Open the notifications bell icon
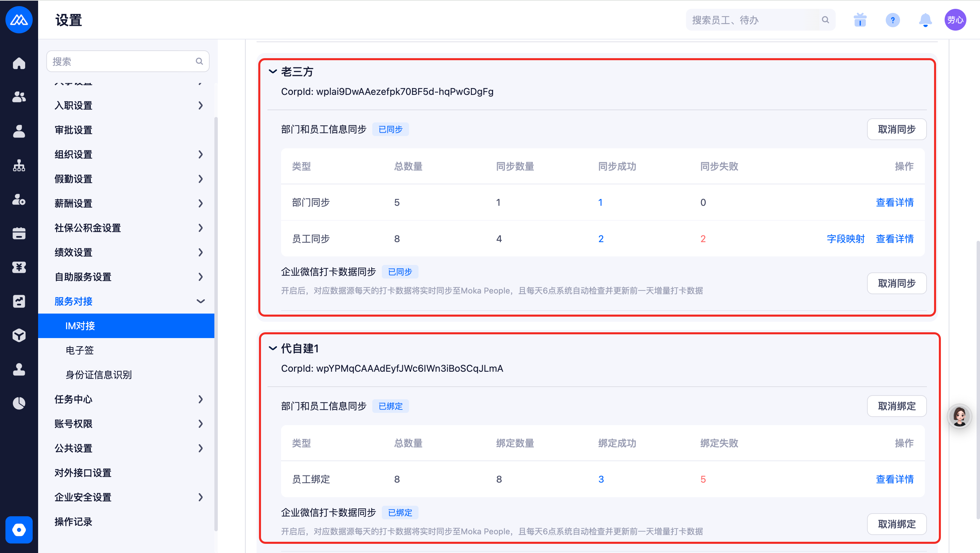The image size is (980, 553). 925,20
